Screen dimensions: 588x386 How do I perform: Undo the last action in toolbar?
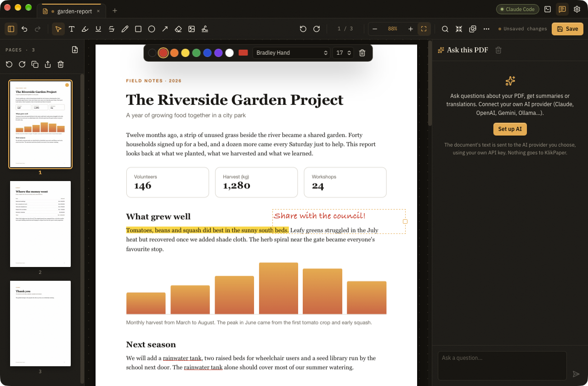click(24, 29)
